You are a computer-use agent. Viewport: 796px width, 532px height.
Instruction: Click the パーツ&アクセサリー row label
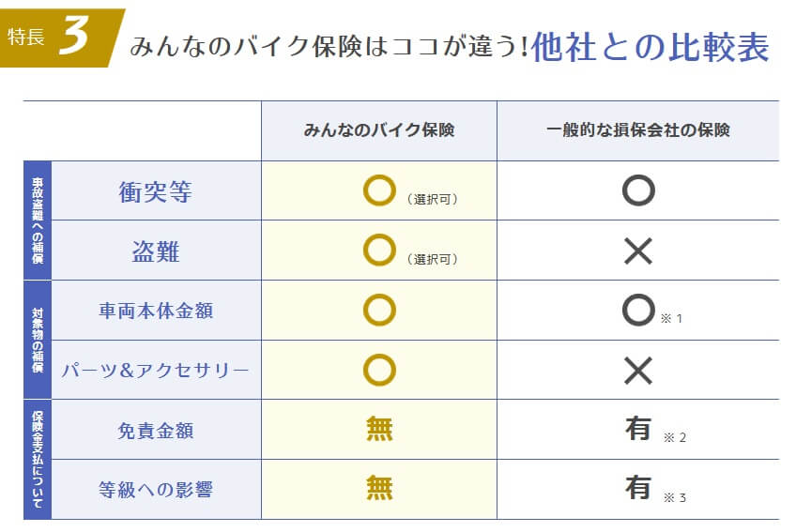(156, 371)
